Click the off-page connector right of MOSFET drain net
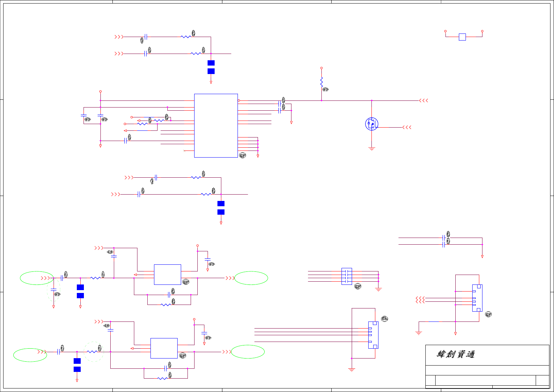 point(423,100)
